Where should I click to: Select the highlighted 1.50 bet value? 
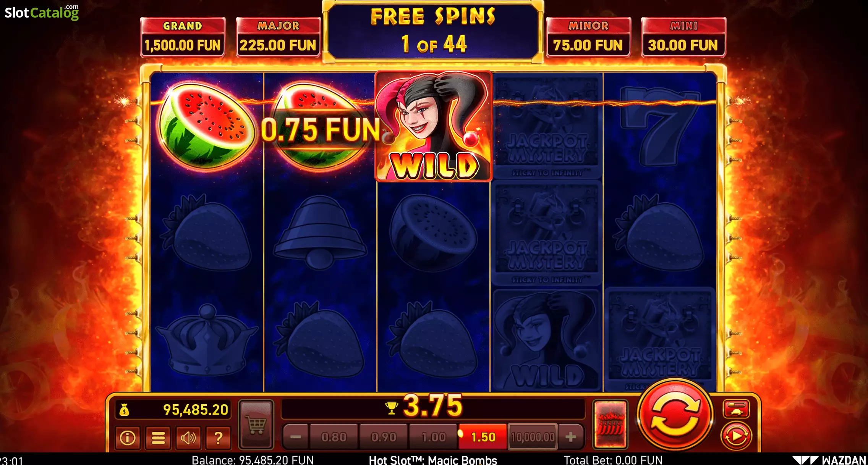[483, 437]
